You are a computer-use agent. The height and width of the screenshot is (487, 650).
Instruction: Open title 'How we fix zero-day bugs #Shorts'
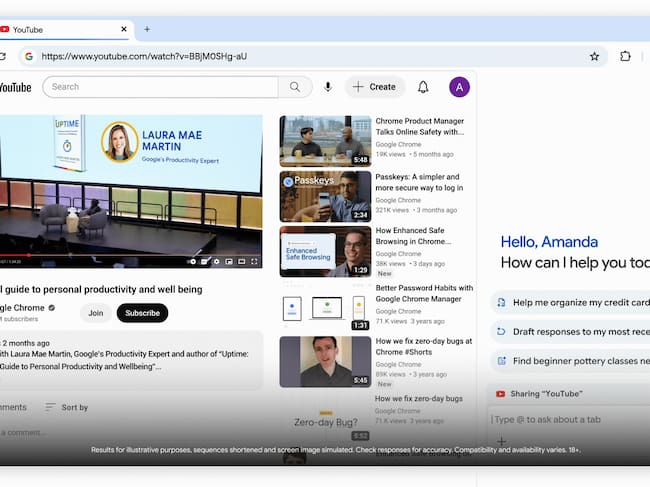point(424,346)
